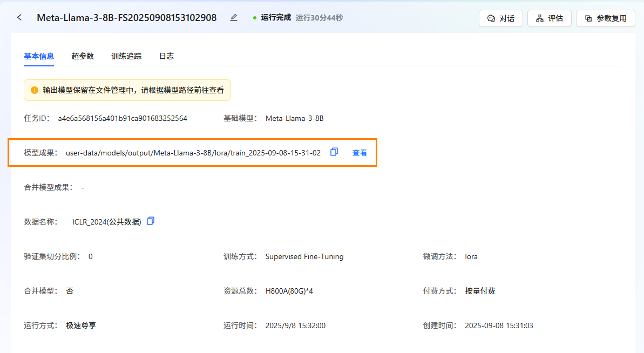Viewport: 644px width, 353px height.
Task: Click the model output path text
Action: coord(193,153)
